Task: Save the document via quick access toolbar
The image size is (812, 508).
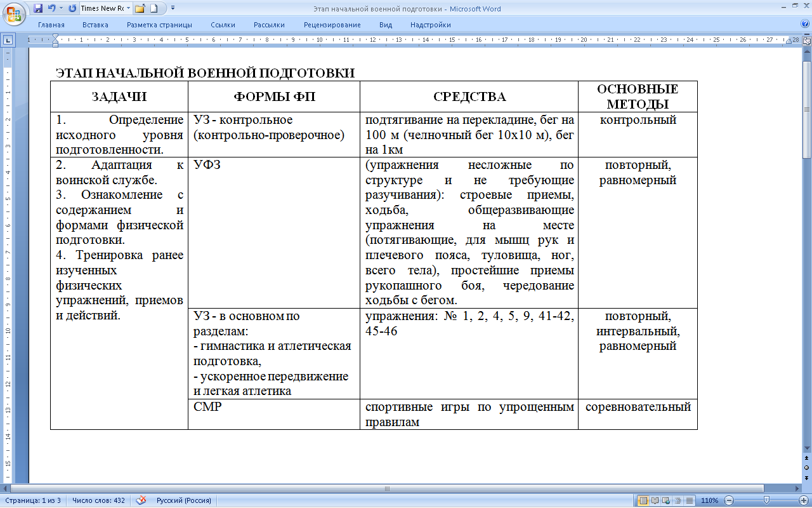Action: coord(38,9)
